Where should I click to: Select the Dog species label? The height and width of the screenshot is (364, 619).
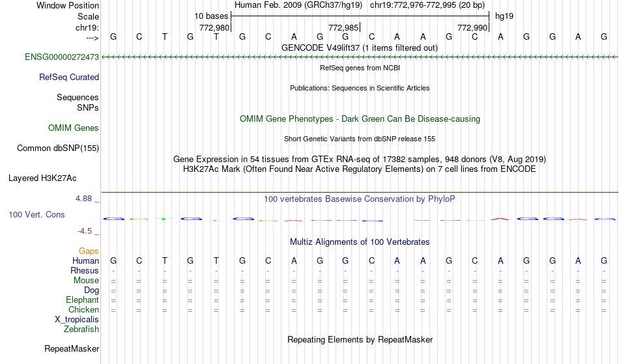tap(91, 290)
